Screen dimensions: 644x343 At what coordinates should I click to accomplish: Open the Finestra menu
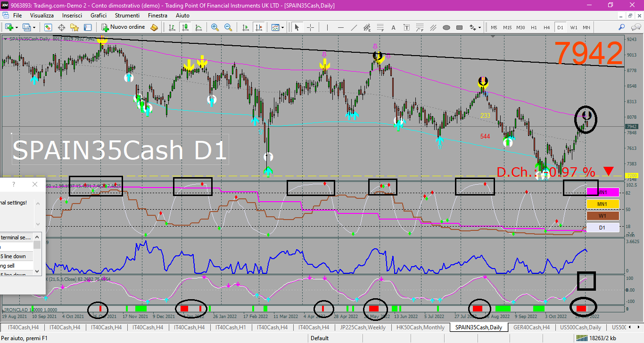click(157, 16)
